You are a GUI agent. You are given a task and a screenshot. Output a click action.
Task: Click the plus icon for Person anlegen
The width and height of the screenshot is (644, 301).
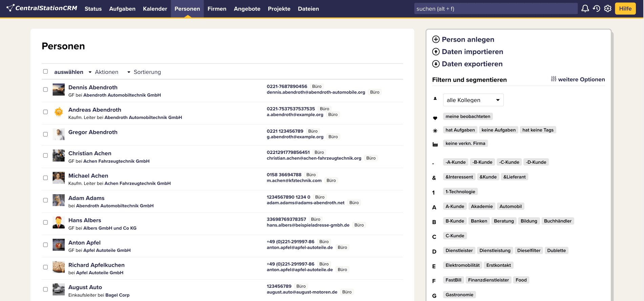point(436,39)
